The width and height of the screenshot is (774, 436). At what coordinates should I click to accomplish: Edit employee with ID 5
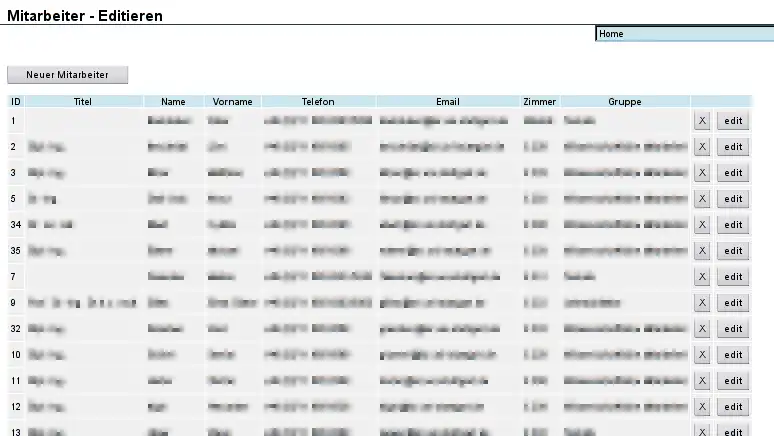click(733, 199)
